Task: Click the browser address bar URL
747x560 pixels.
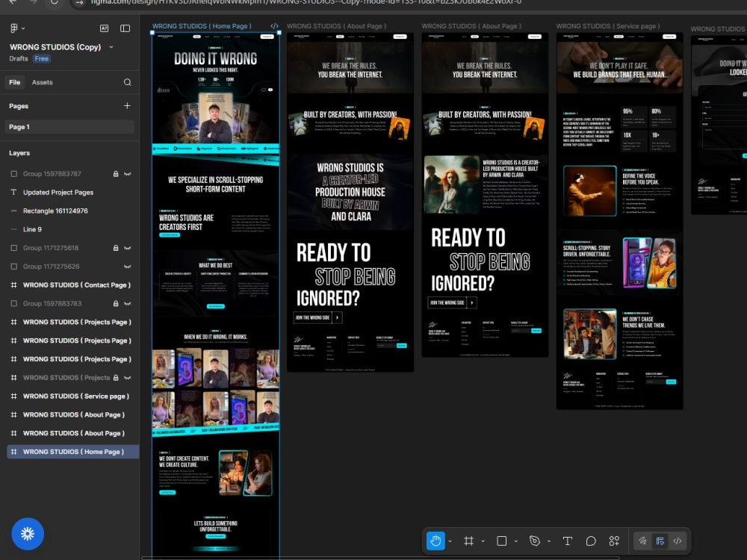Action: 305,2
